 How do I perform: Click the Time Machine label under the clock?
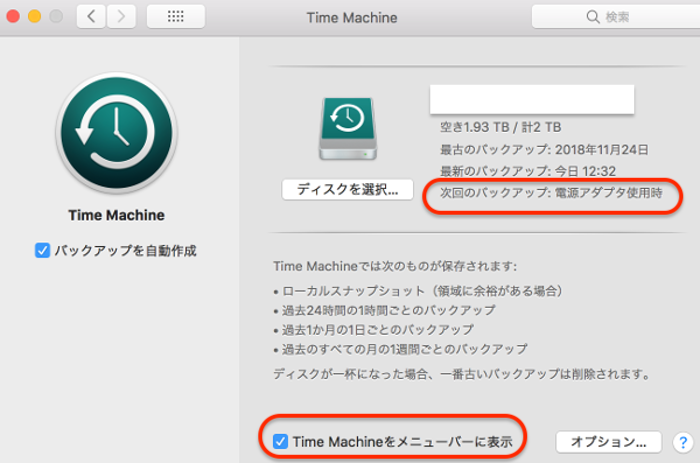pyautogui.click(x=117, y=215)
